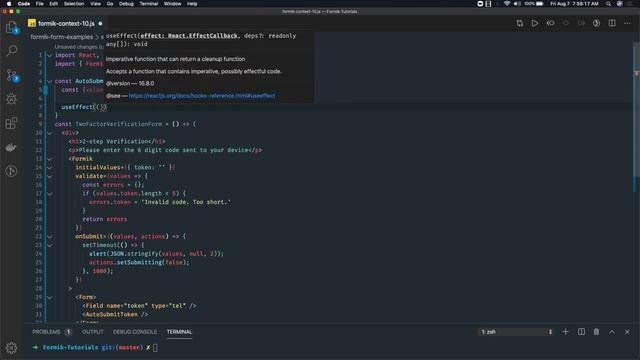The width and height of the screenshot is (640, 360).
Task: Click the circular icon left of Split Editor
Action: click(x=596, y=23)
